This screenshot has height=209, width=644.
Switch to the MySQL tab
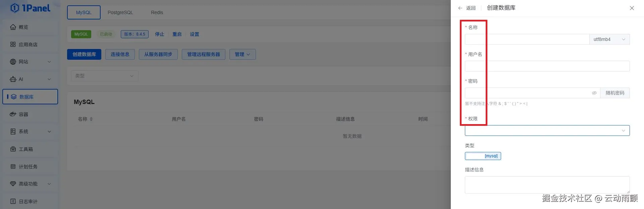click(84, 12)
